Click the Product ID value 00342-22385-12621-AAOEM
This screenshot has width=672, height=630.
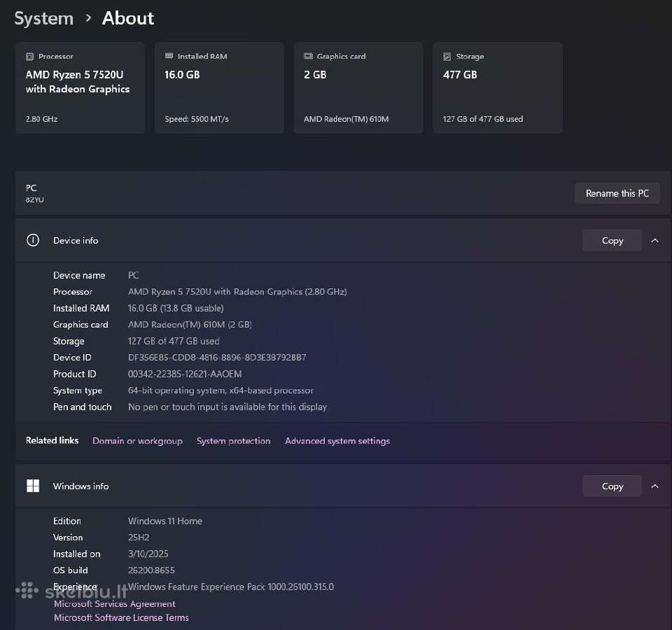[185, 374]
